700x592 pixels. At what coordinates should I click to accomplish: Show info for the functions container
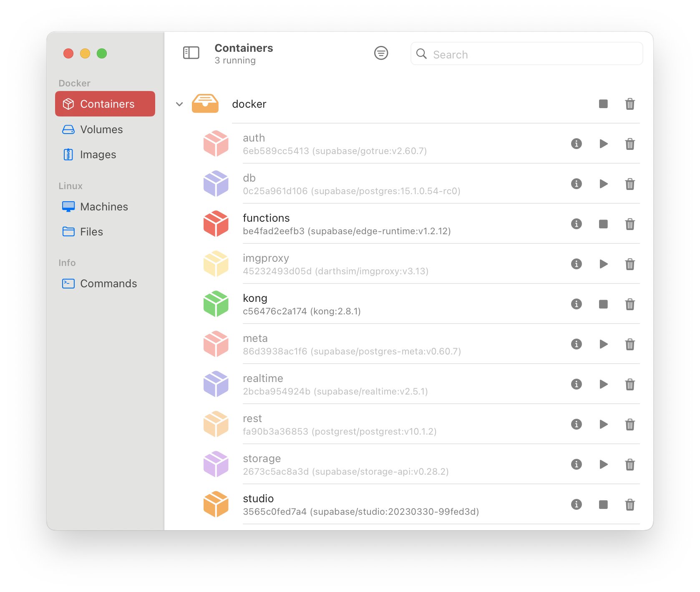click(577, 224)
